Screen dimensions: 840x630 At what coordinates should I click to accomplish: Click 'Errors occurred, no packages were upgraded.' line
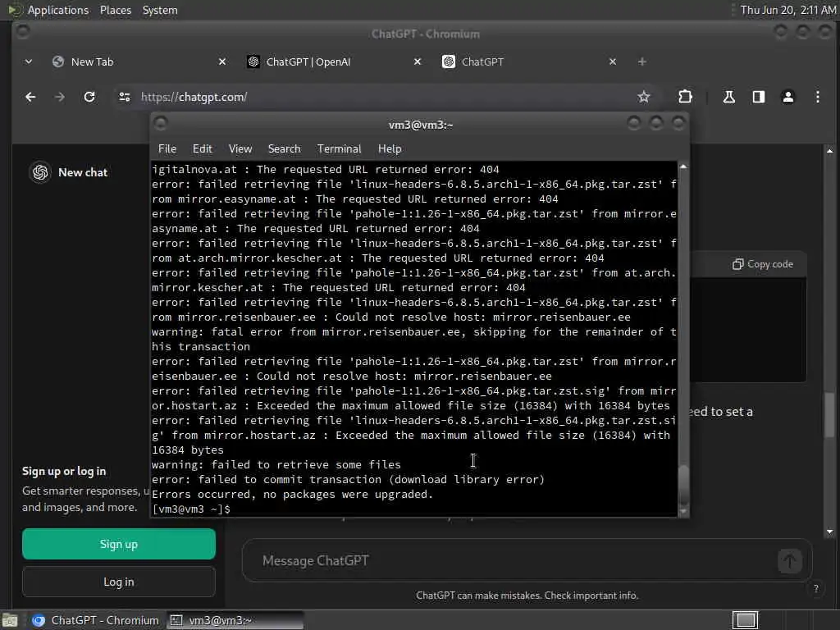tap(293, 495)
